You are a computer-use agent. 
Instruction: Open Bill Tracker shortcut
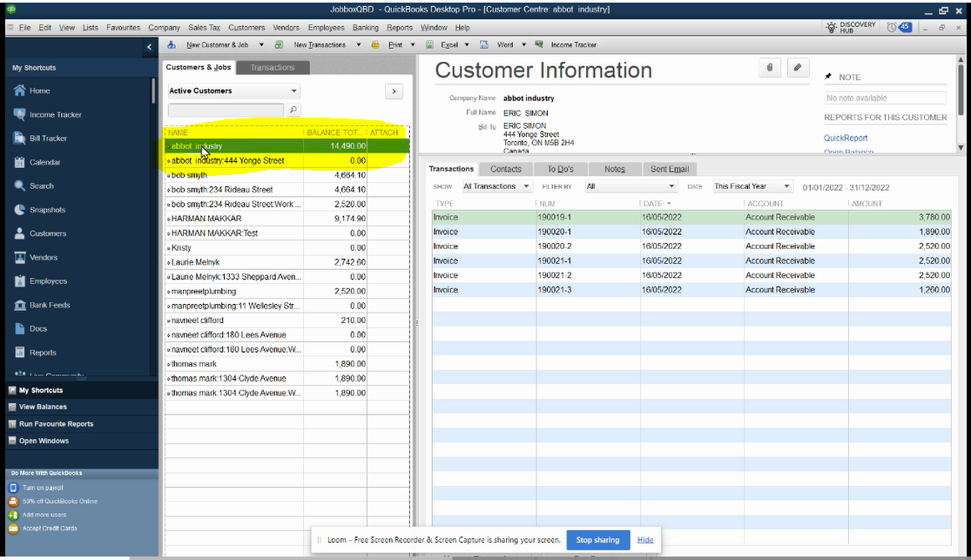(x=40, y=138)
